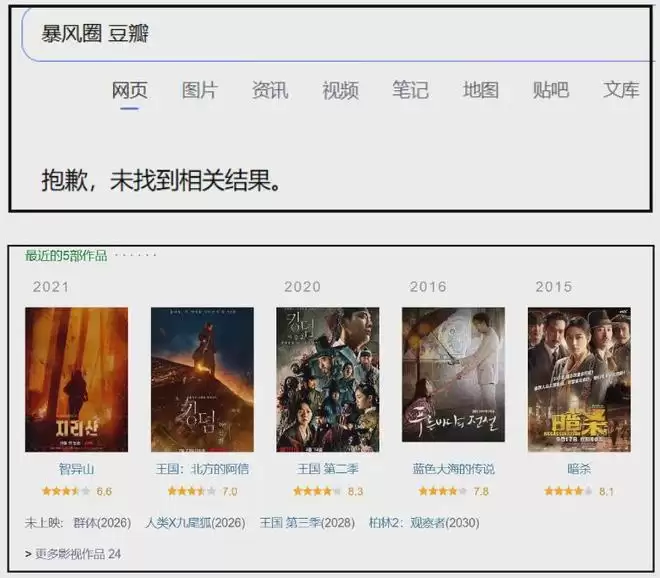This screenshot has width=660, height=578.
Task: Open the 王国:北方的阿信 poster image
Action: click(x=202, y=380)
